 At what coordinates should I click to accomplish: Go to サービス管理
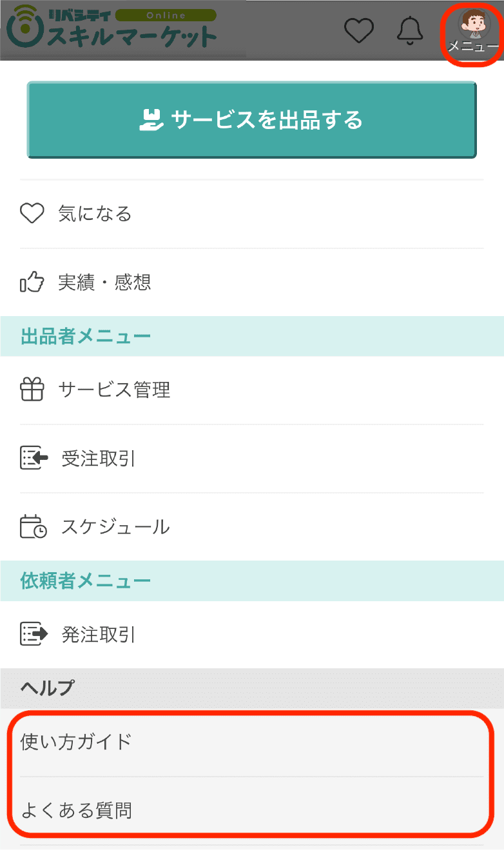click(x=114, y=390)
